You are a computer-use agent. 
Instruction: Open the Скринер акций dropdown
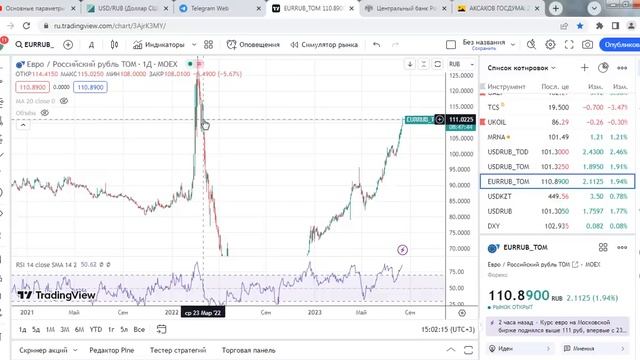(48, 350)
